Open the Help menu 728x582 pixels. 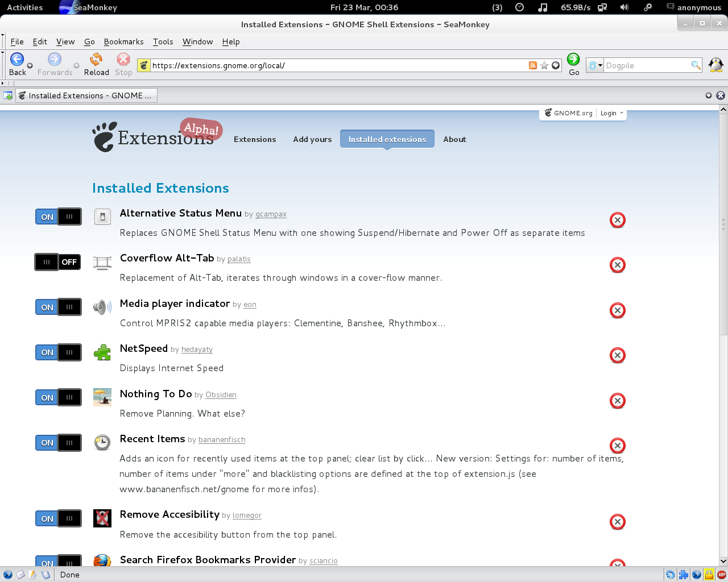tap(231, 41)
